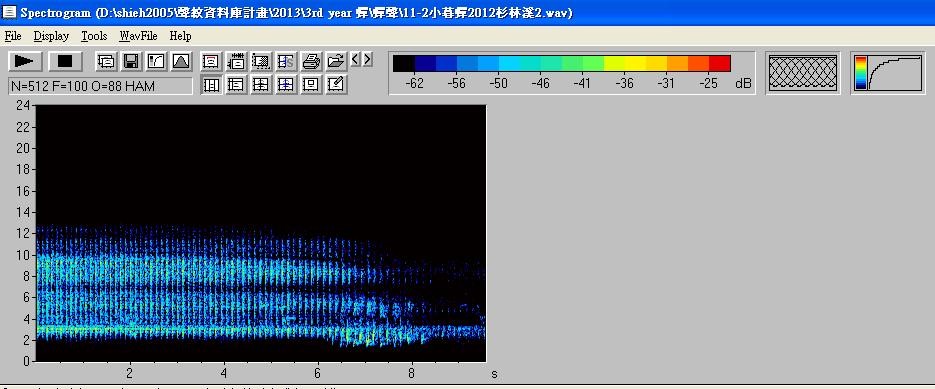The height and width of the screenshot is (389, 935).
Task: Start playback with the play button
Action: coord(25,61)
